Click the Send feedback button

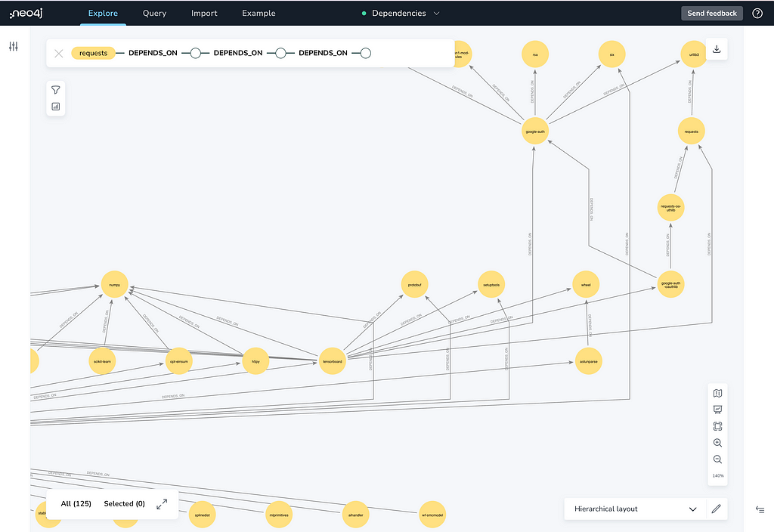tap(712, 14)
